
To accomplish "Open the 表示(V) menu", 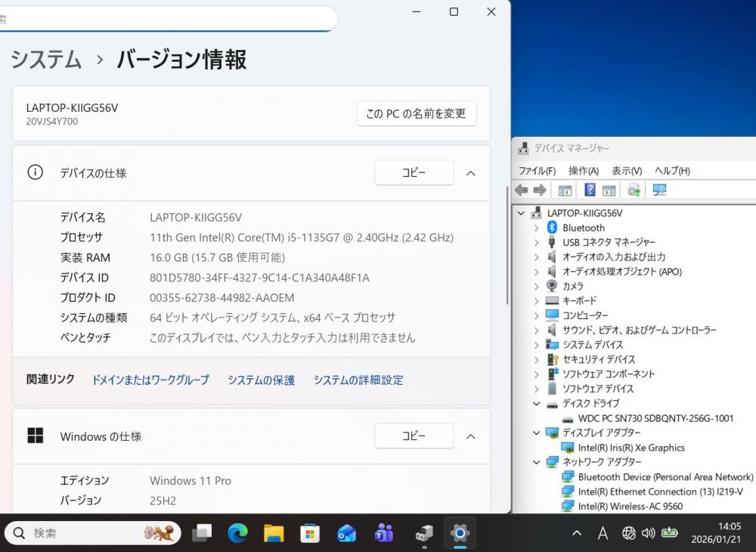I will click(x=626, y=171).
